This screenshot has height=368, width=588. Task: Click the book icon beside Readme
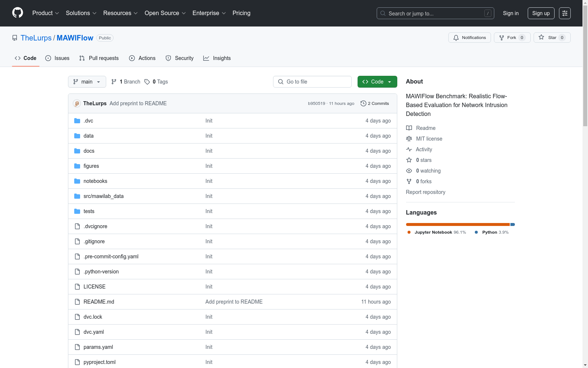(409, 128)
